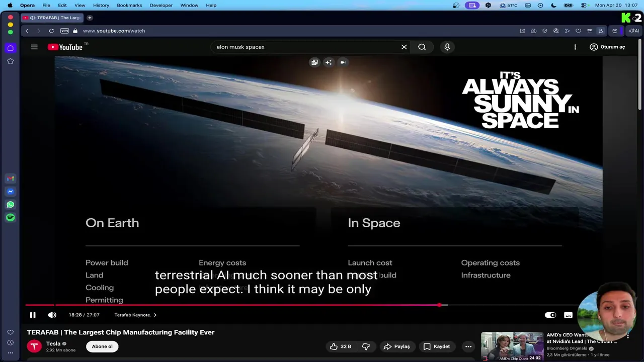This screenshot has width=644, height=362.
Task: Open history clock icon in Opera sidebar
Action: [x=10, y=342]
